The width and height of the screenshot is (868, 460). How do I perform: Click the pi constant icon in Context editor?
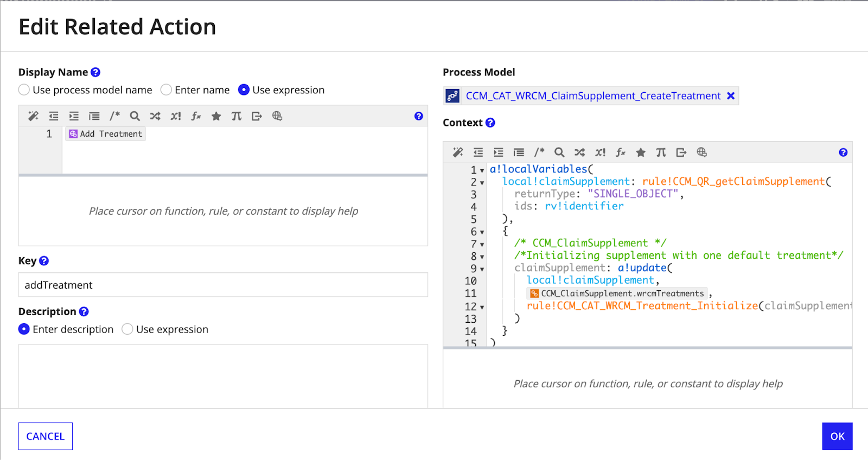coord(661,152)
